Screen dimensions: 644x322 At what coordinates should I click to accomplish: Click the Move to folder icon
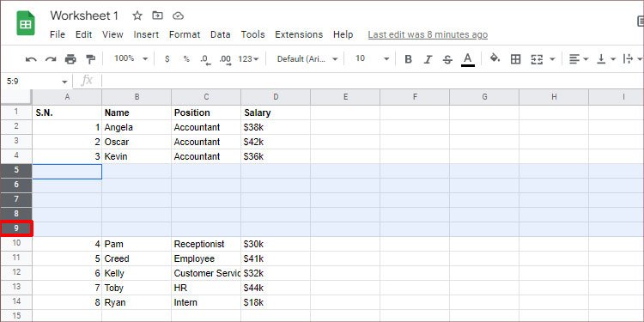pos(157,15)
